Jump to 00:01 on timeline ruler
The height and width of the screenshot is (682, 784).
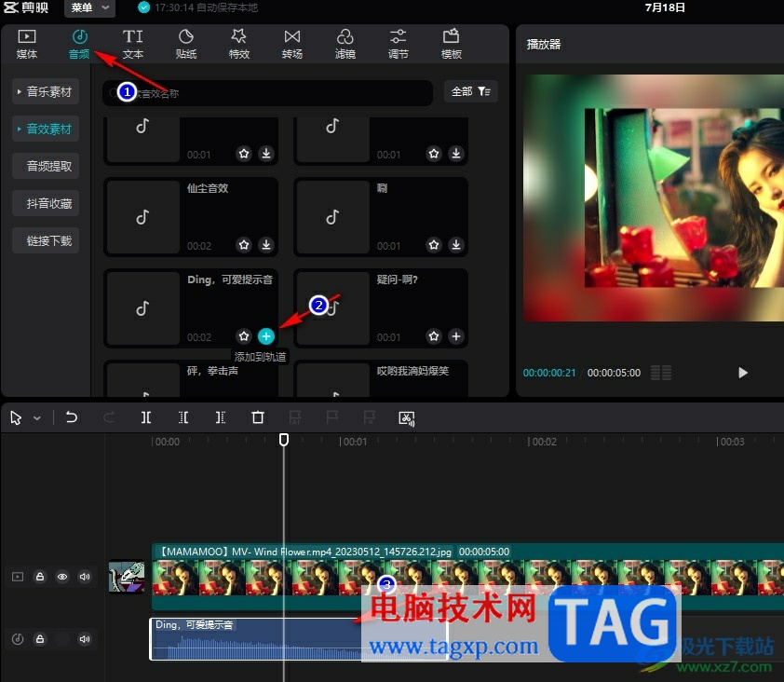[x=354, y=442]
